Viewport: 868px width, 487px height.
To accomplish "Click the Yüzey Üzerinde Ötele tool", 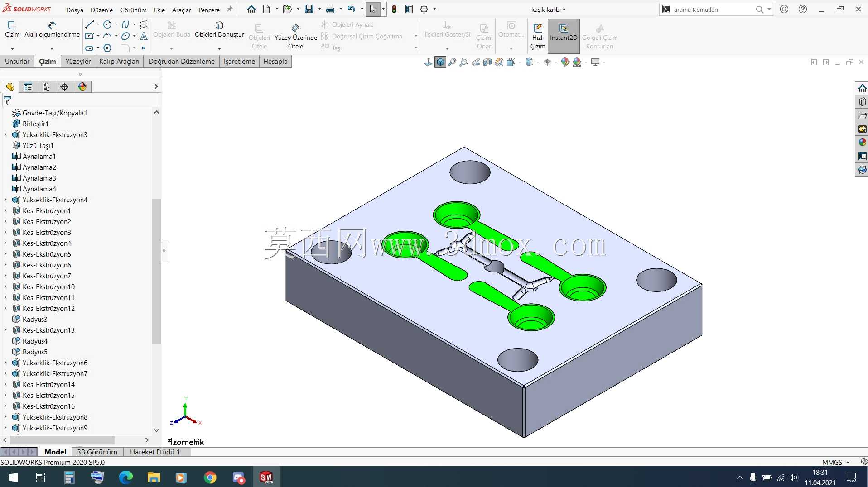I will (295, 37).
